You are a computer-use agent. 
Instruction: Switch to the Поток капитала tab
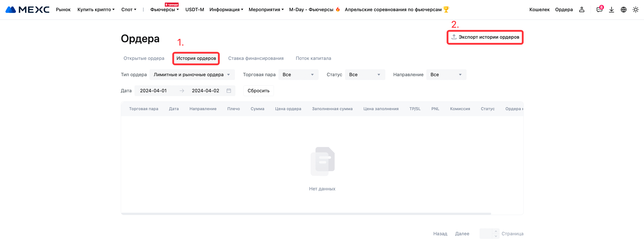313,58
